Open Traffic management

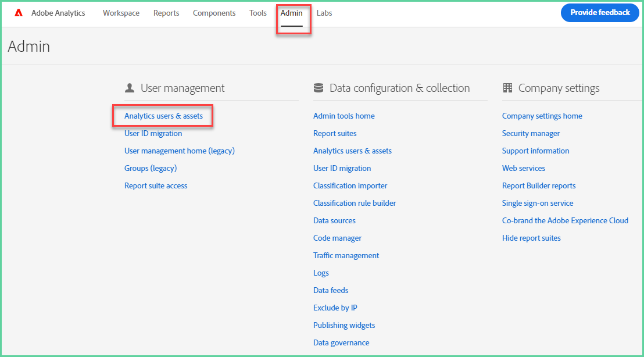(x=346, y=255)
